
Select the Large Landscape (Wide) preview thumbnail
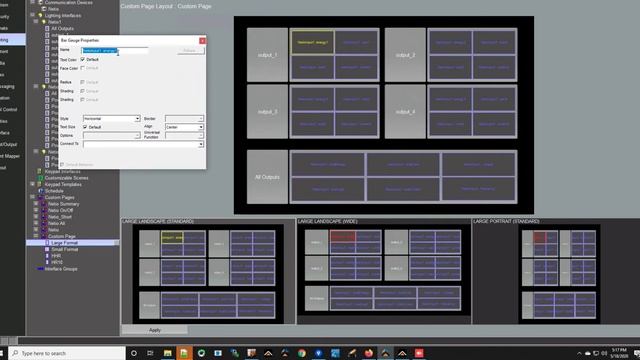(x=384, y=270)
